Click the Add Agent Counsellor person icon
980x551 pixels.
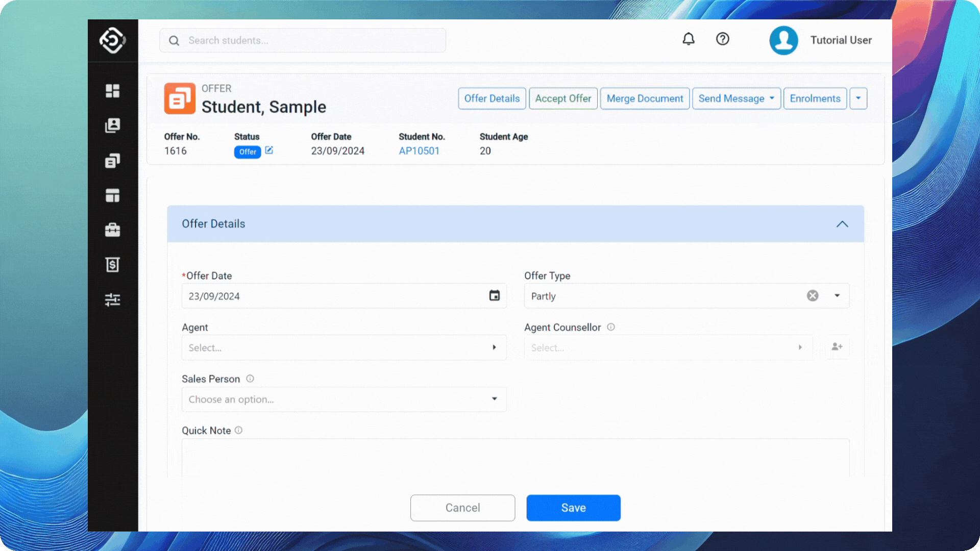click(837, 347)
